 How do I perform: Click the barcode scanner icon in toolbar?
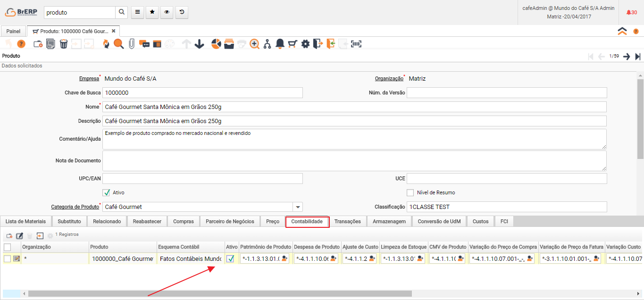click(x=356, y=44)
